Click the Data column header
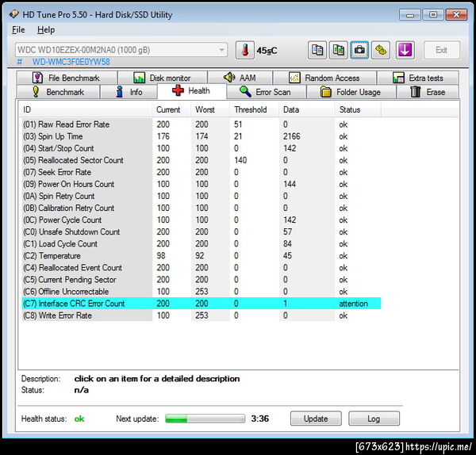The height and width of the screenshot is (455, 476). coord(307,109)
